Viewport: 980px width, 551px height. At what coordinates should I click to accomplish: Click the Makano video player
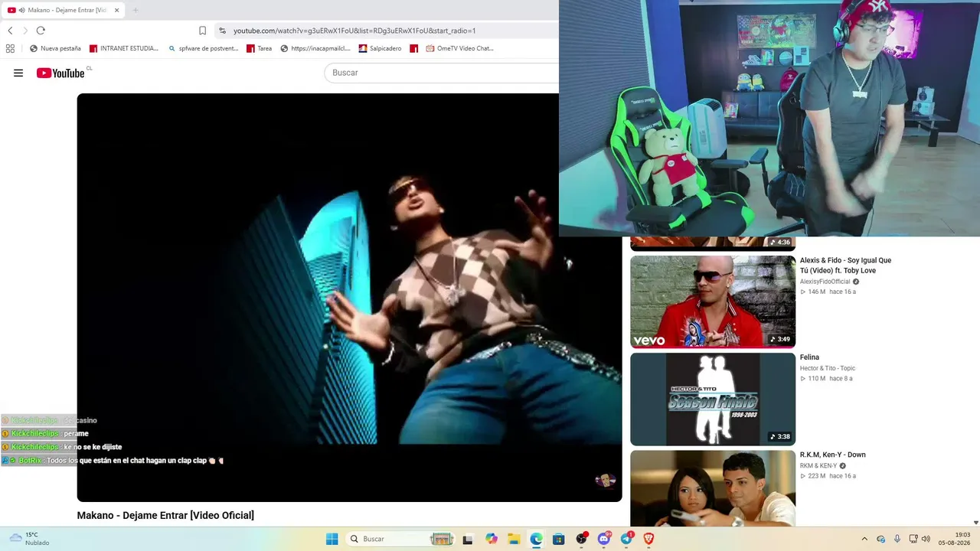(349, 298)
